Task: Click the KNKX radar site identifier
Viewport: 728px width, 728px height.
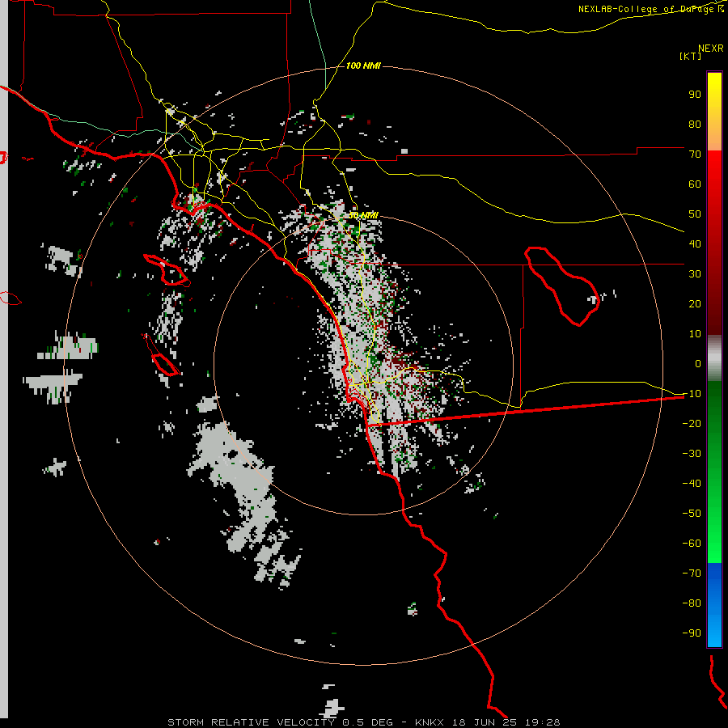Action: (430, 722)
